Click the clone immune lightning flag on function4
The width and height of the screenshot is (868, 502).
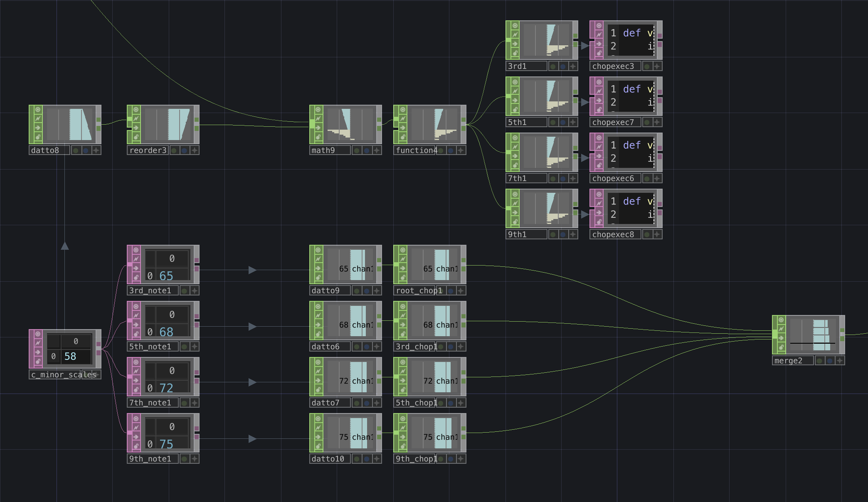(x=403, y=119)
